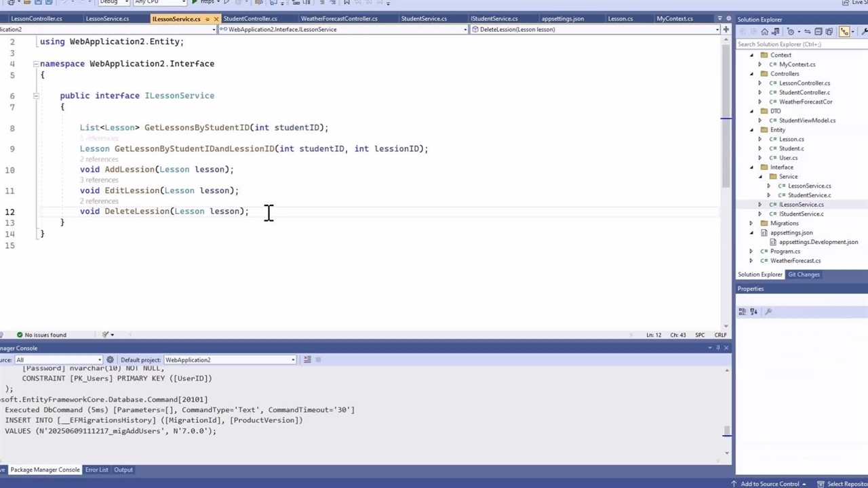The width and height of the screenshot is (868, 488).
Task: Expand the Migrations folder in Solution Explorer
Action: pyautogui.click(x=751, y=223)
